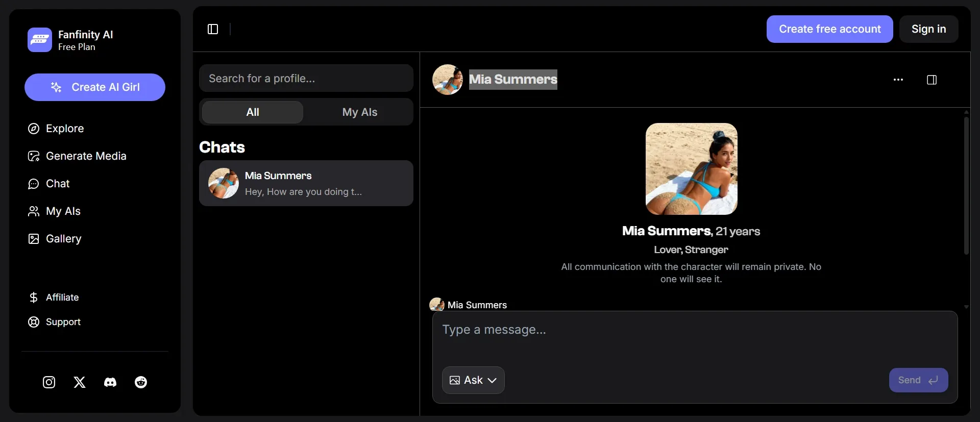The image size is (980, 422).
Task: Click the Fanfinity AI logo icon
Action: point(40,40)
